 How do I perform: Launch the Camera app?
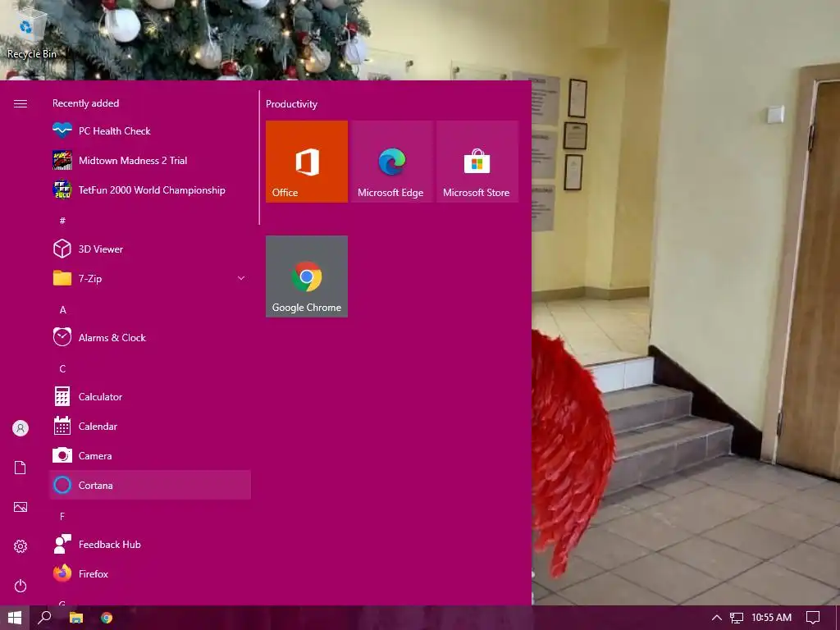(150, 455)
